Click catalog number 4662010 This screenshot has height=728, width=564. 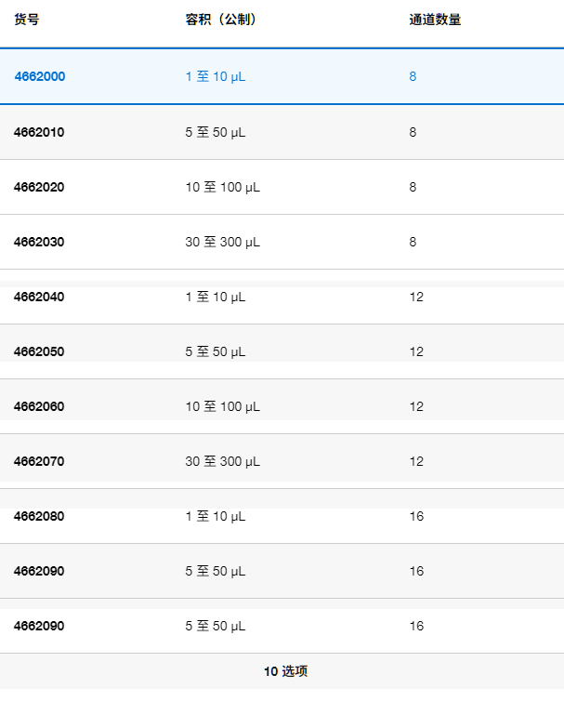[x=39, y=132]
